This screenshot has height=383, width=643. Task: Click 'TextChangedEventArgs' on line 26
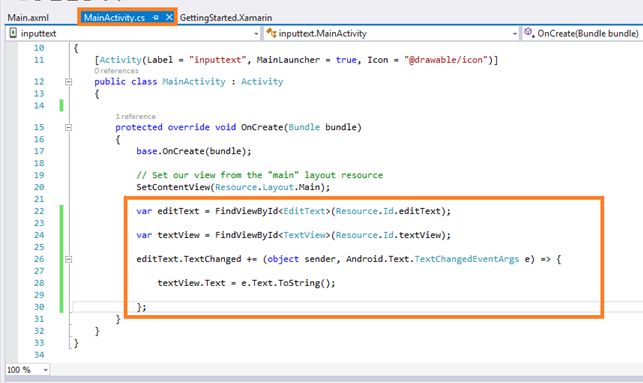467,259
